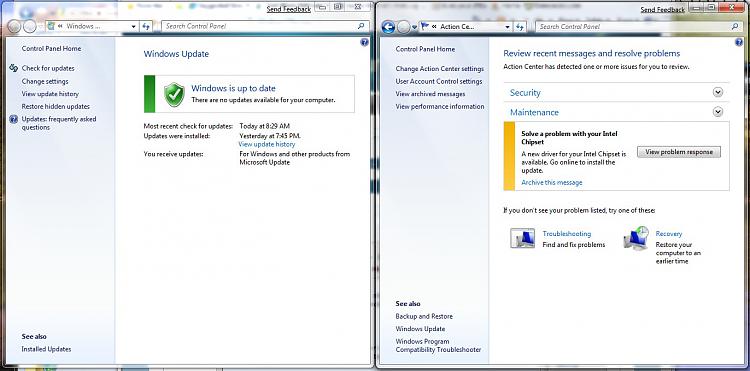Click refresh icon in Windows Update address bar
750x371 pixels.
coord(146,26)
